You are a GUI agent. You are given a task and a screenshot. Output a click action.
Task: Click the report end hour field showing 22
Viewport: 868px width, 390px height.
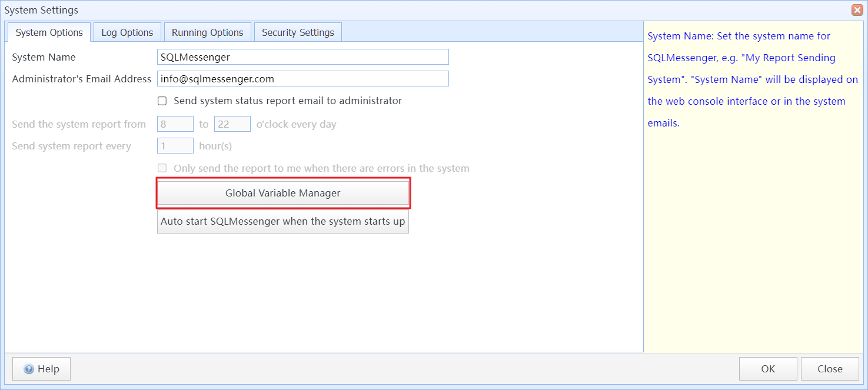(232, 124)
